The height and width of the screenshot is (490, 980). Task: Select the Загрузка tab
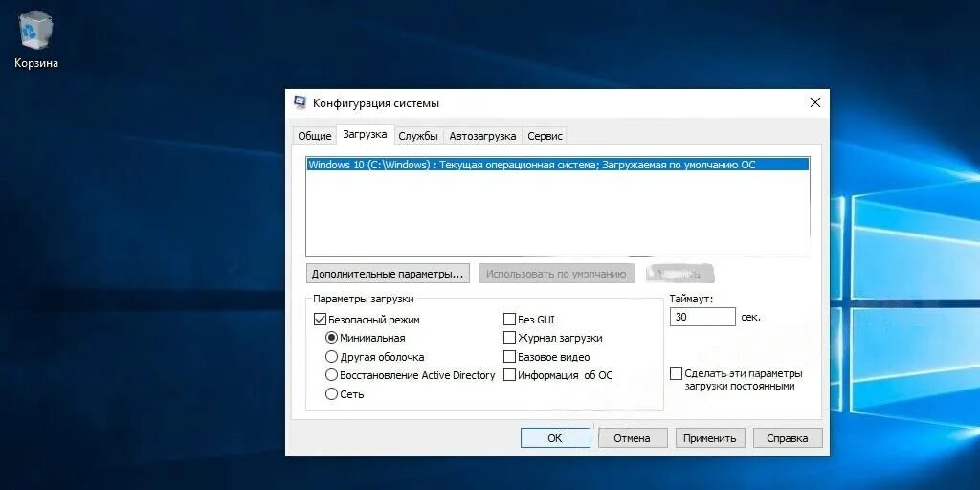point(365,134)
